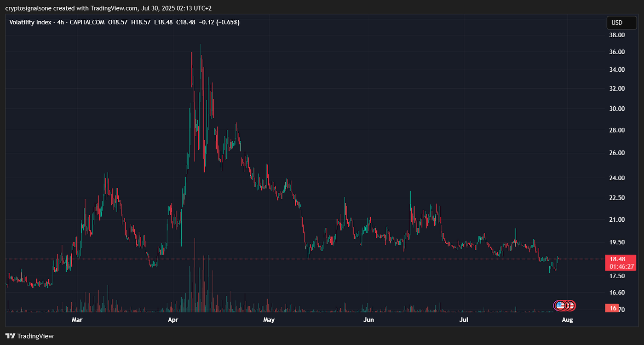Click the 26.00 price axis label
The width and height of the screenshot is (644, 345).
point(617,153)
